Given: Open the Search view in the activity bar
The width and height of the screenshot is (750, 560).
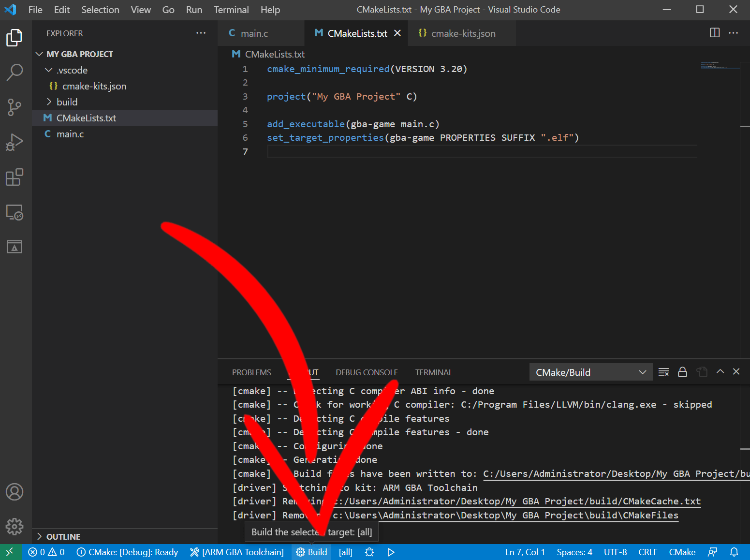Looking at the screenshot, I should 15,72.
